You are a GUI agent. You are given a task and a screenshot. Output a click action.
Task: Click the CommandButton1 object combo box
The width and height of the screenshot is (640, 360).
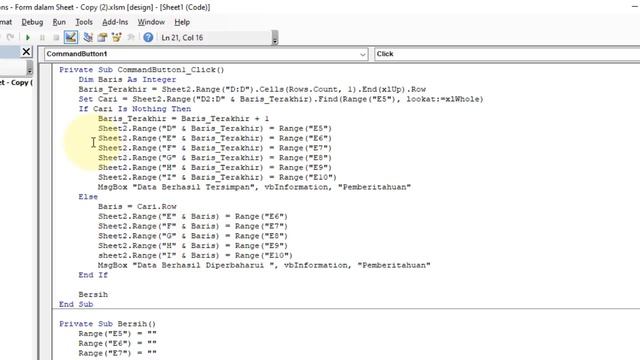coord(206,54)
